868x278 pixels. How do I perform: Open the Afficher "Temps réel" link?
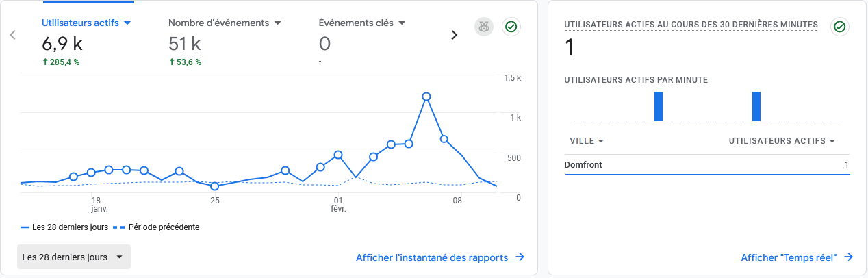click(789, 257)
